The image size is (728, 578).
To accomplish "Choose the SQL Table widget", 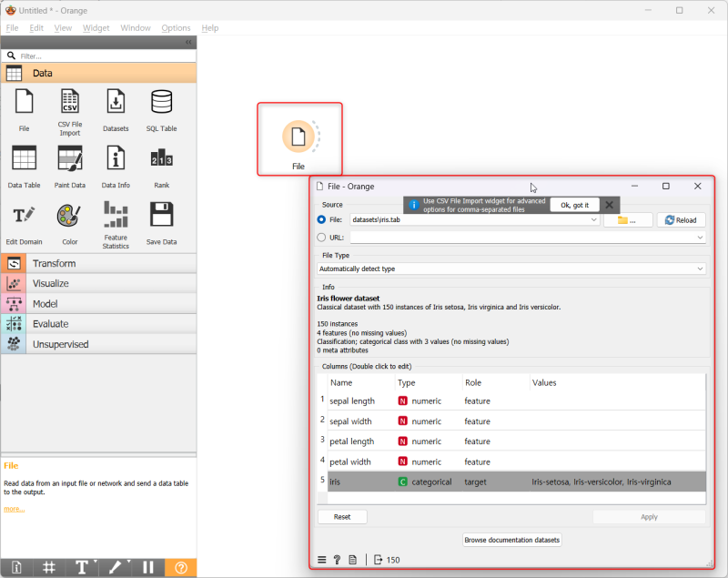I will pyautogui.click(x=162, y=110).
